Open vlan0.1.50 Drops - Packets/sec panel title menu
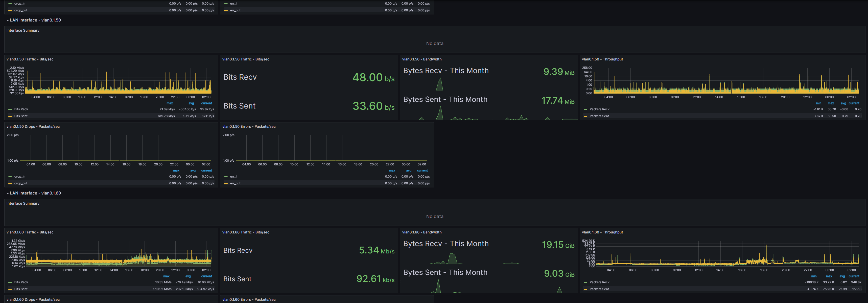Image resolution: width=868 pixels, height=303 pixels. click(x=33, y=127)
